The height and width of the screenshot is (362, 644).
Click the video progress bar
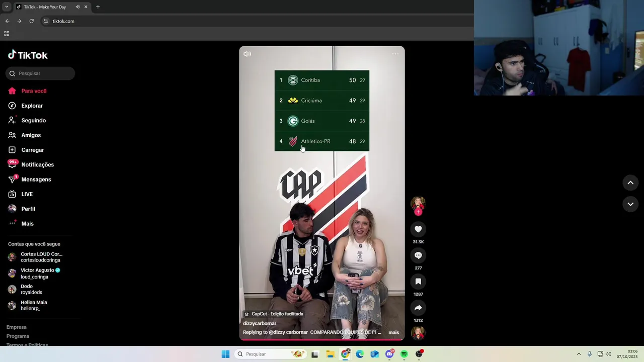pyautogui.click(x=322, y=340)
